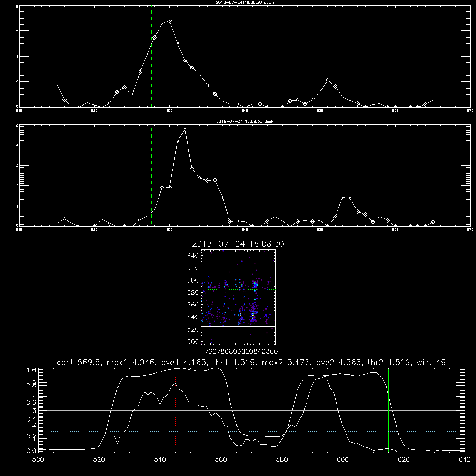Click the bright cluster in lower heat map band
This screenshot has height=476, width=476.
(253, 314)
